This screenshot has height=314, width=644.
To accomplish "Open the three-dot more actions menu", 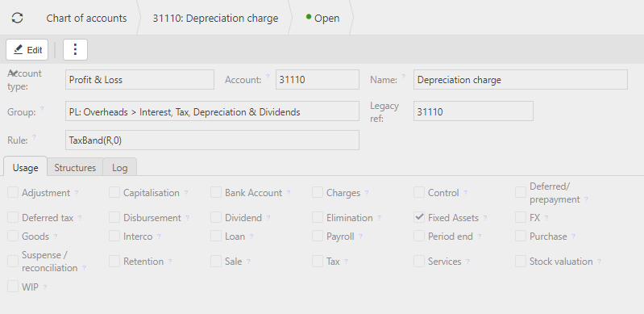I will (75, 50).
